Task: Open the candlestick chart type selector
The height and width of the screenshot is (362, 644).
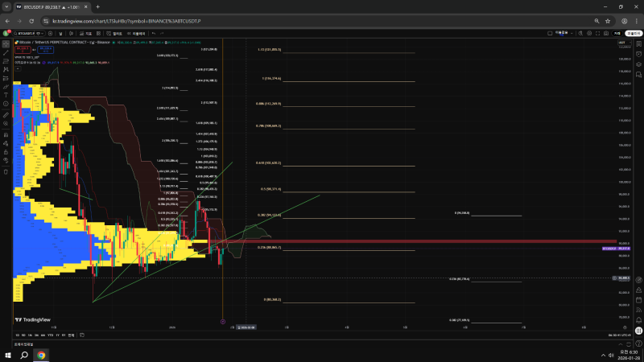Action: coord(71,33)
